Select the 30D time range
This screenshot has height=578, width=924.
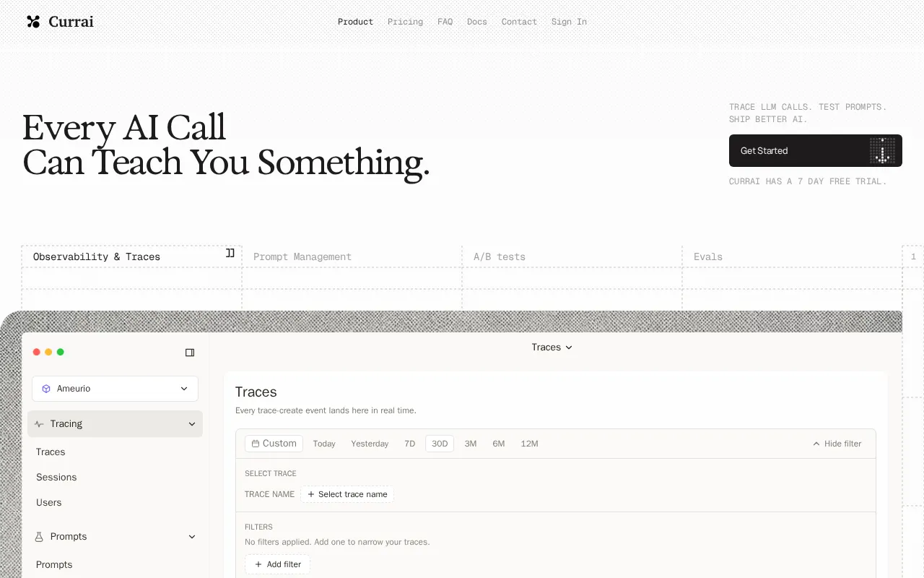coord(440,444)
